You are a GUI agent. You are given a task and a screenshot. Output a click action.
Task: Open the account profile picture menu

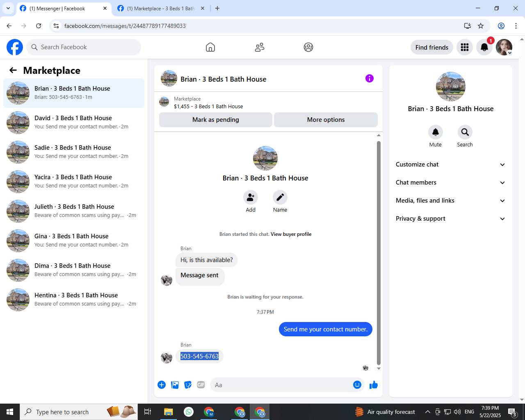tap(504, 47)
